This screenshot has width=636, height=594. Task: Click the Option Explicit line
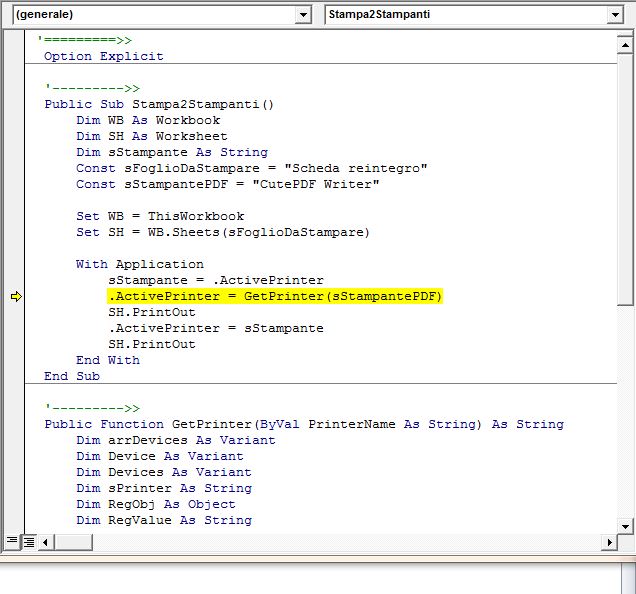tap(104, 56)
